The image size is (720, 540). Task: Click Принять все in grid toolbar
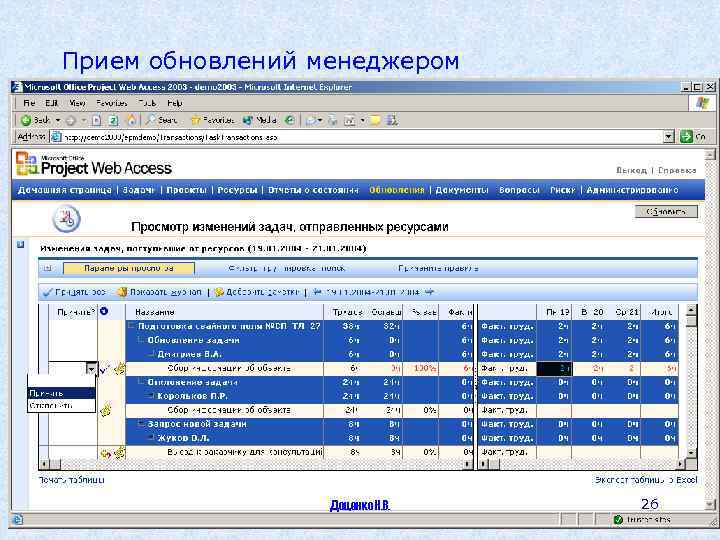(x=74, y=292)
